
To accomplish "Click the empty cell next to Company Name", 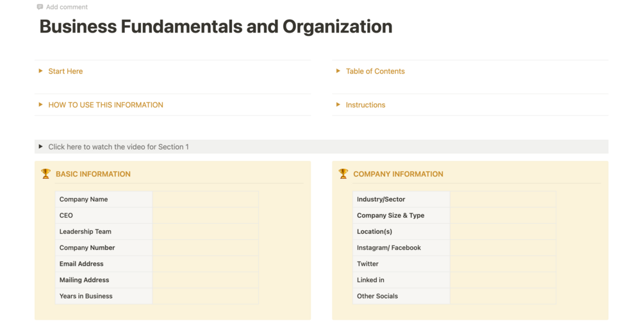I will pos(205,199).
